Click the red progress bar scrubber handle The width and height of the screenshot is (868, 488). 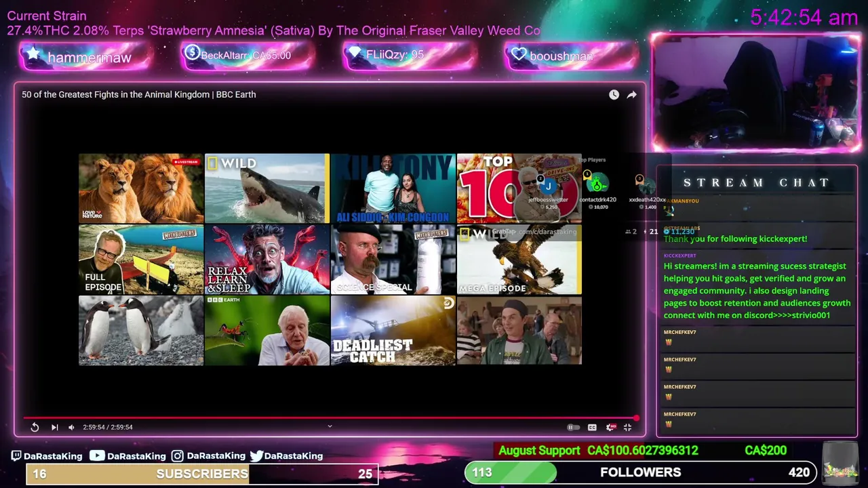click(636, 418)
